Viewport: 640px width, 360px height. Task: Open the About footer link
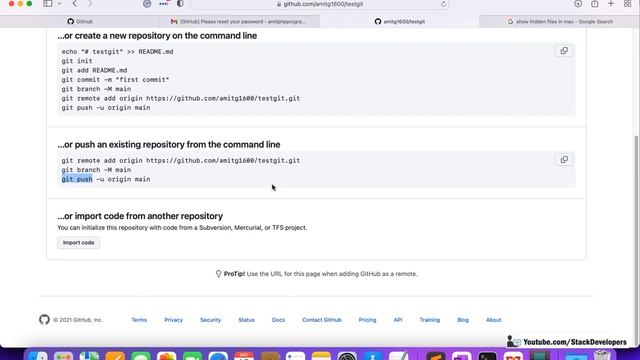[493, 320]
